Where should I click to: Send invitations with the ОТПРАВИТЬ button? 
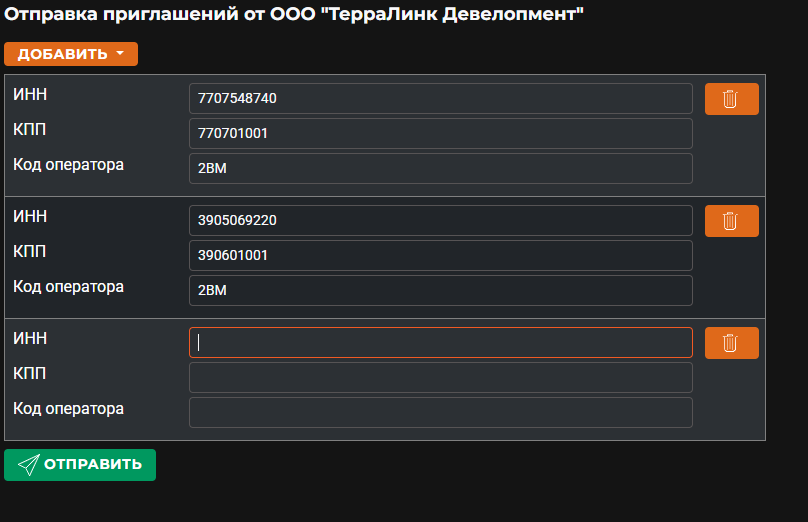point(80,465)
